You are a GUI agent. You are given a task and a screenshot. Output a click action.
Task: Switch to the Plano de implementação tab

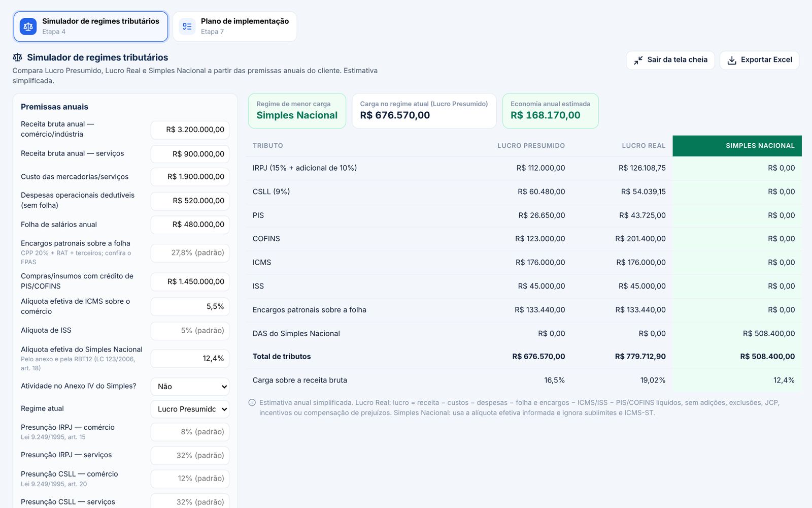235,26
